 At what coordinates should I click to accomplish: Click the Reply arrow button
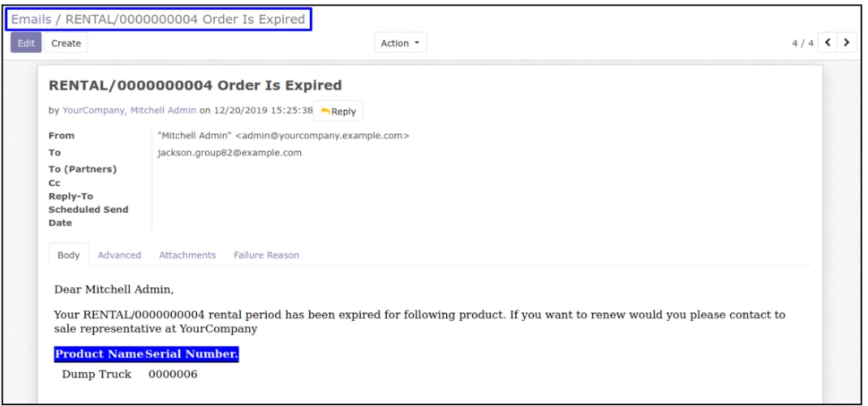point(338,112)
